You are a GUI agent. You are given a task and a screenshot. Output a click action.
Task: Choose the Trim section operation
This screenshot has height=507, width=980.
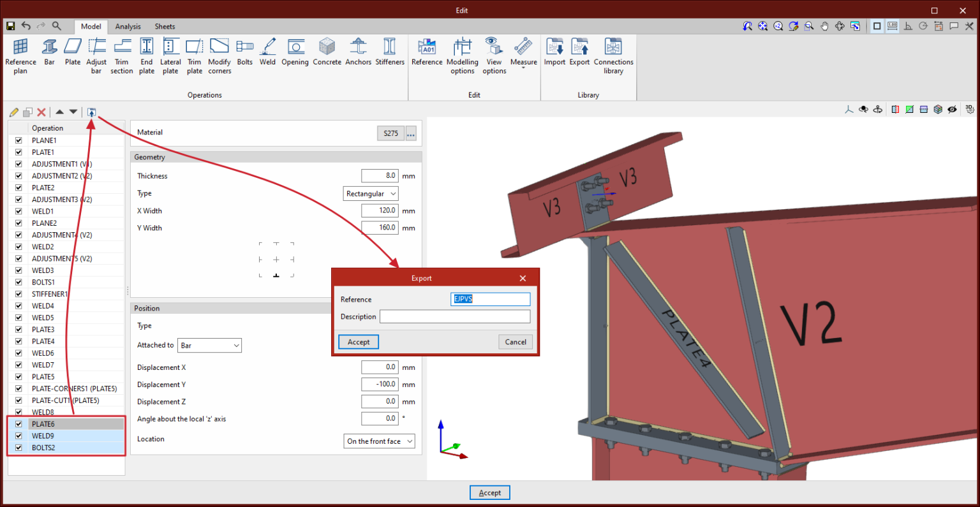point(122,56)
